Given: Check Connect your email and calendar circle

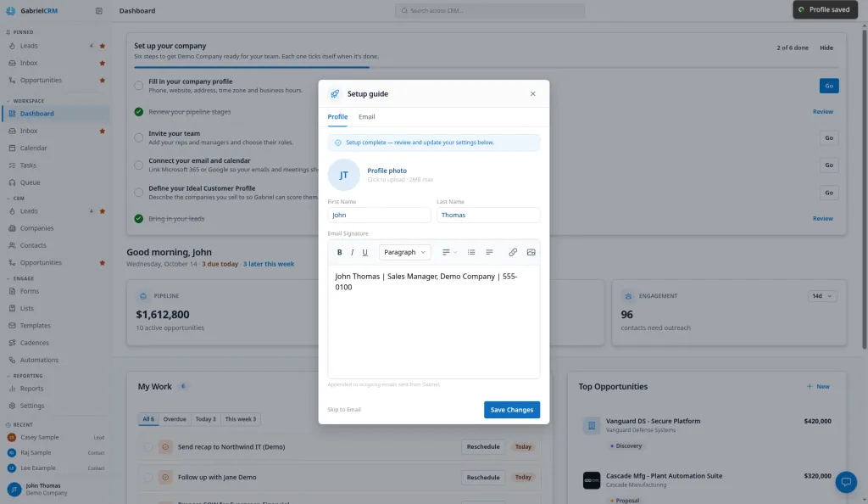Looking at the screenshot, I should tap(138, 165).
